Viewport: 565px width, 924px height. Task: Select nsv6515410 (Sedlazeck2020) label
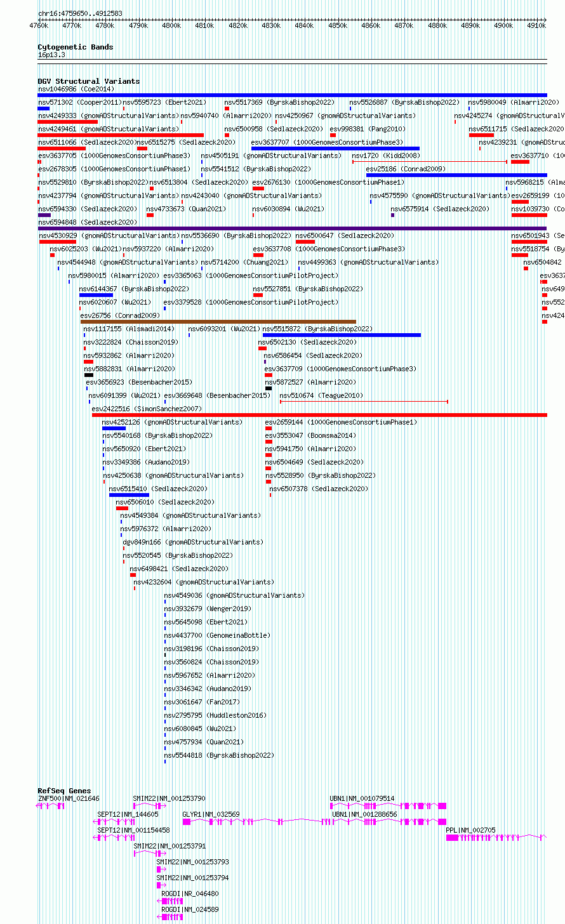pos(158,489)
